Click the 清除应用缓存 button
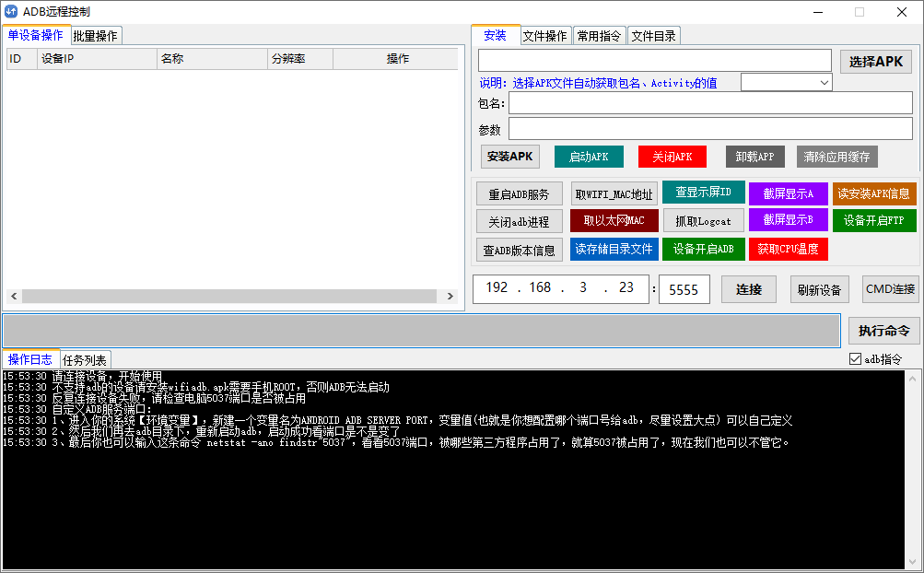 836,157
